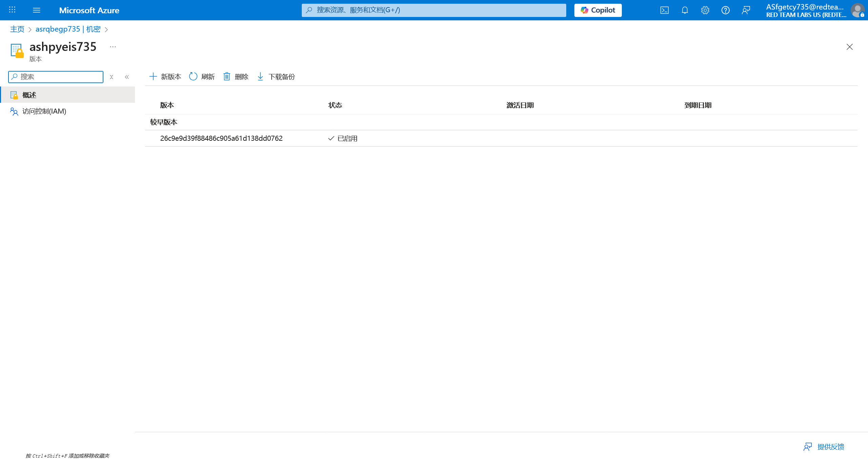Click the delete trash icon
Image resolution: width=868 pixels, height=461 pixels.
click(x=236, y=77)
